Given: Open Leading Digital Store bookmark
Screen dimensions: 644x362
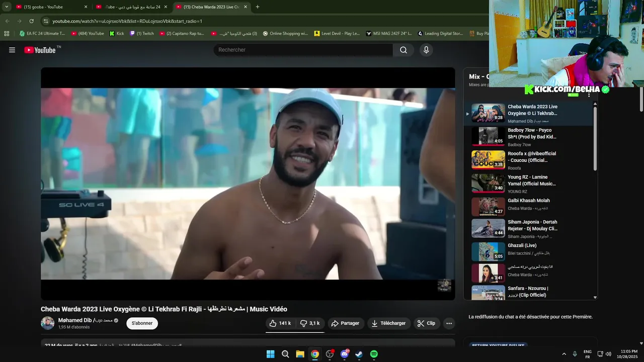Looking at the screenshot, I should [440, 34].
